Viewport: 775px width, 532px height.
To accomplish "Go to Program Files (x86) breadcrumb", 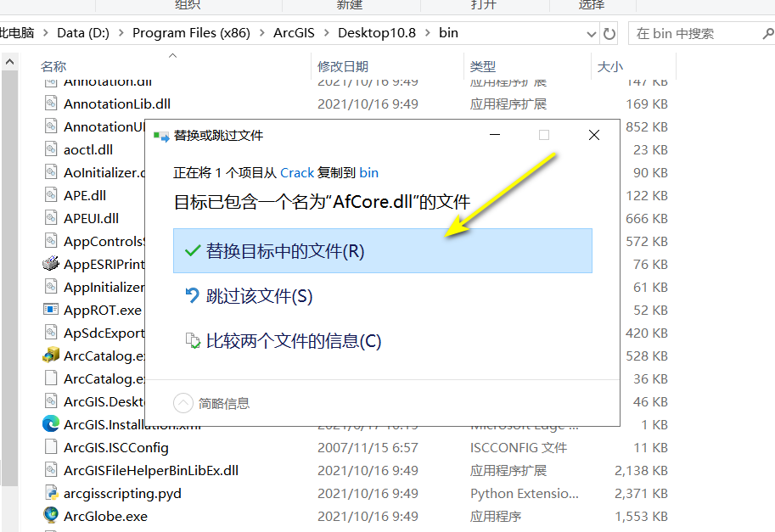I will pyautogui.click(x=191, y=32).
